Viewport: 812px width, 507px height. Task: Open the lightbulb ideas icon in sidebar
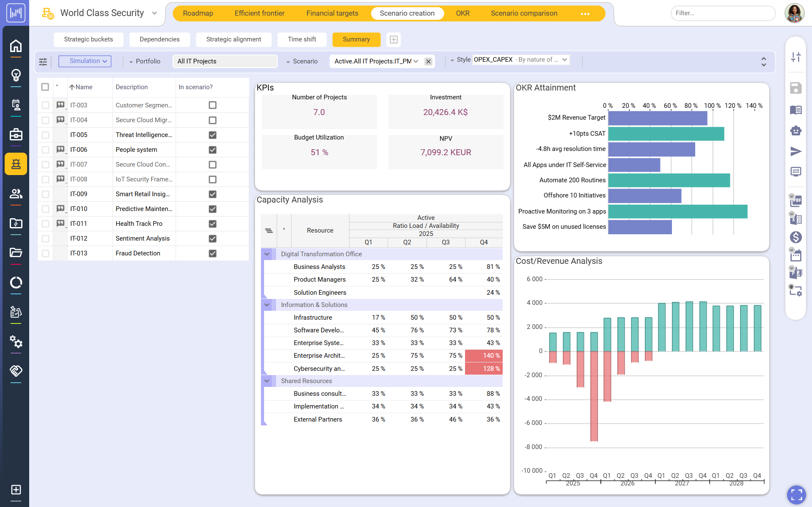(x=16, y=75)
